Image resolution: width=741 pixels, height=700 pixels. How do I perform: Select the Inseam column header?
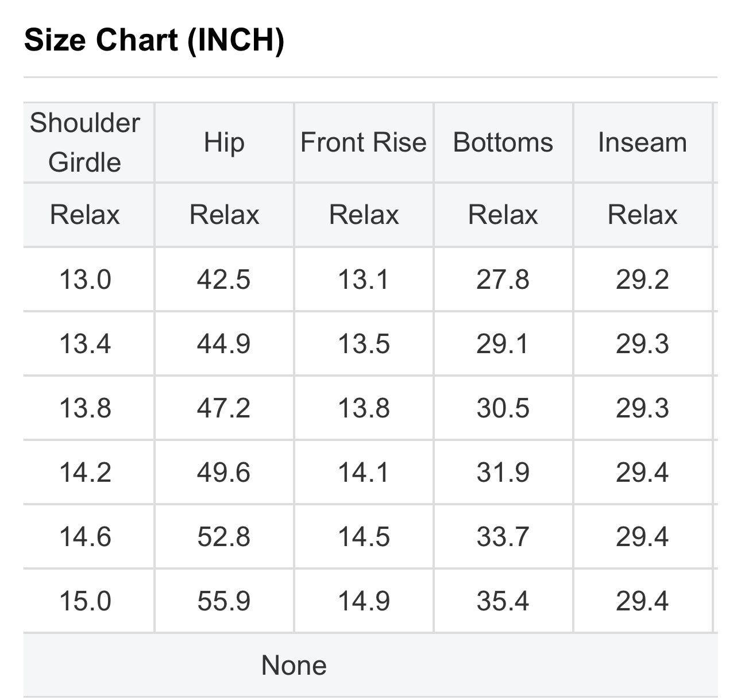(x=642, y=142)
